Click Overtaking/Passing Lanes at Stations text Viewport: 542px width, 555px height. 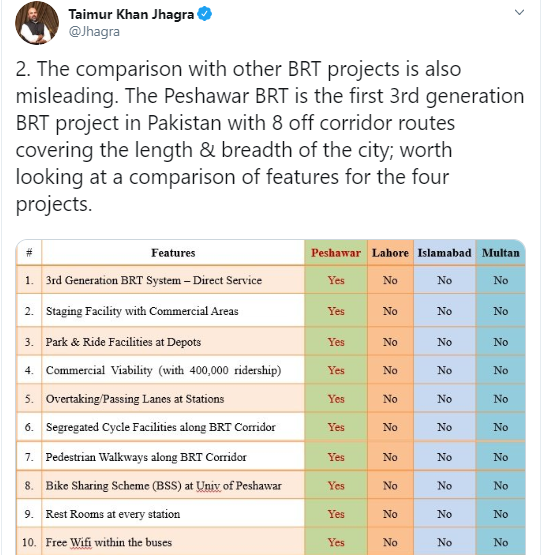tap(135, 399)
